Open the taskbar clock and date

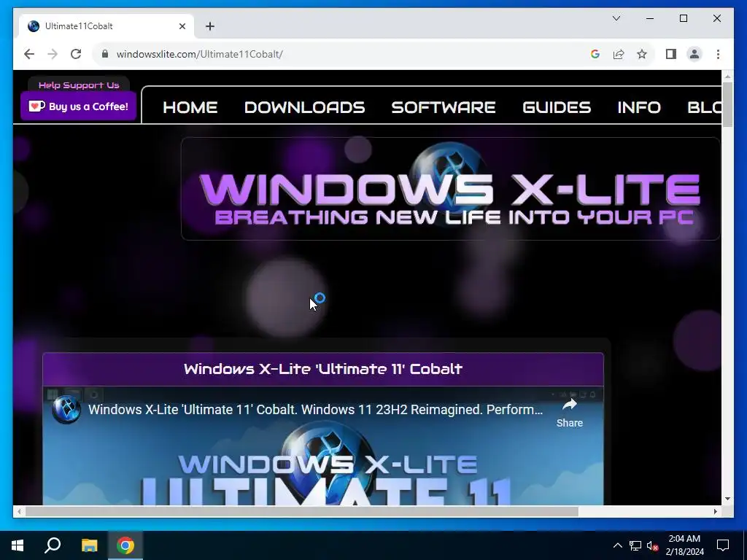684,545
